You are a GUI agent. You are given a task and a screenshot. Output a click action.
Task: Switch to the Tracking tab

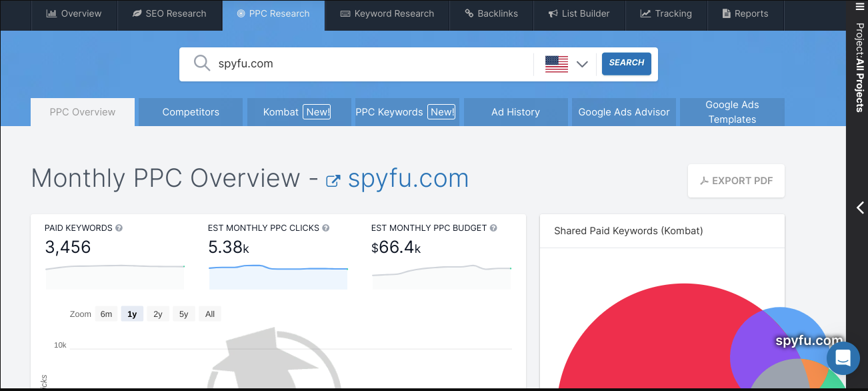(x=666, y=14)
